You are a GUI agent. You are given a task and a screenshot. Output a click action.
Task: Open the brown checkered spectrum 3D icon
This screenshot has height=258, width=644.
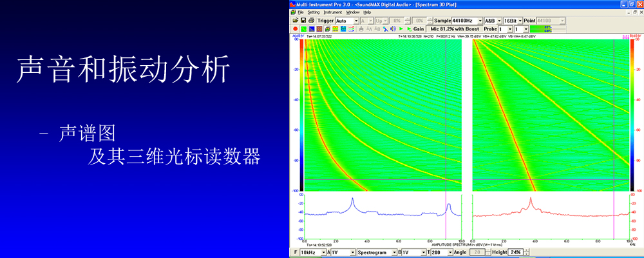(x=319, y=29)
